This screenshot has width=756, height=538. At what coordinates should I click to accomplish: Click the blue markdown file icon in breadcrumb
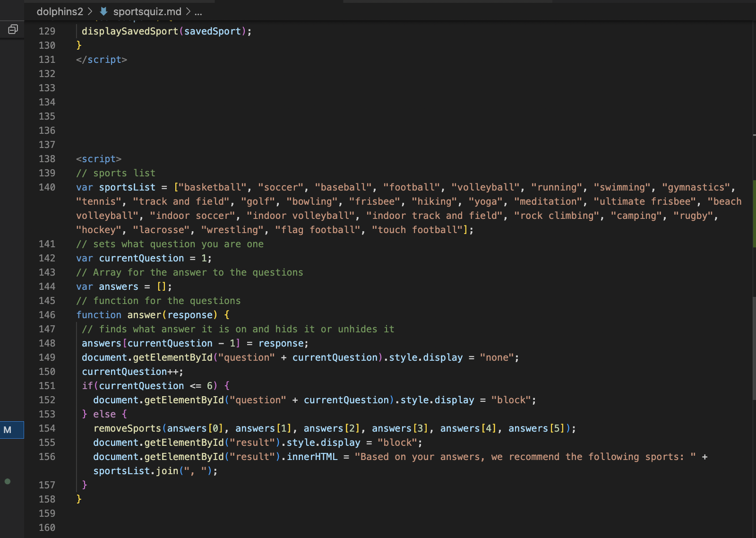click(103, 11)
